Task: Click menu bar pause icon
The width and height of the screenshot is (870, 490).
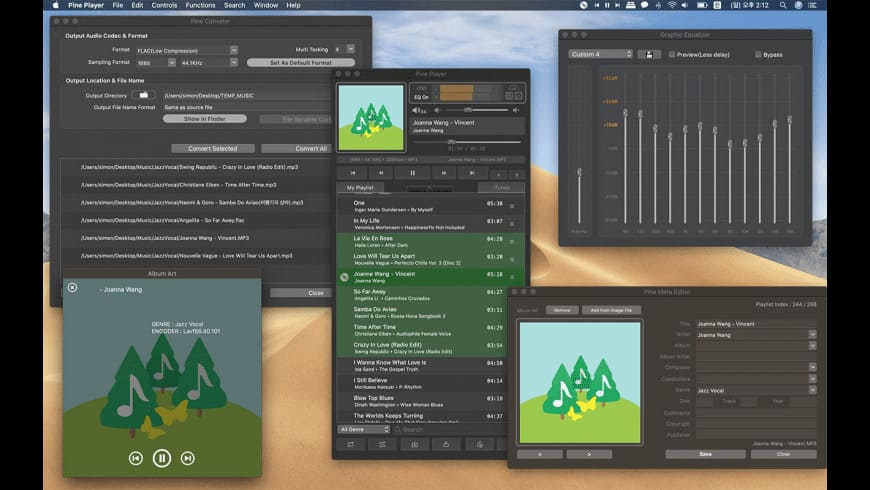Action: point(607,5)
